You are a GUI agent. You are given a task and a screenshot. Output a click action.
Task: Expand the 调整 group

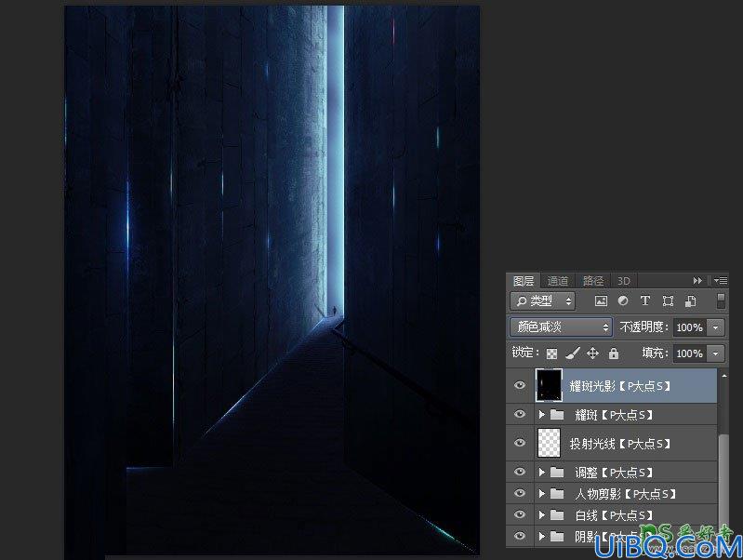pyautogui.click(x=541, y=473)
